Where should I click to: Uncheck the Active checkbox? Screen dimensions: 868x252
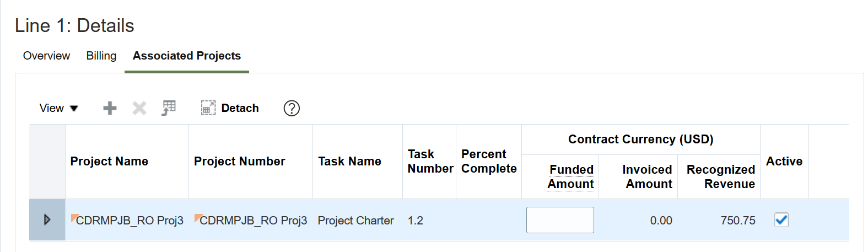pos(781,220)
